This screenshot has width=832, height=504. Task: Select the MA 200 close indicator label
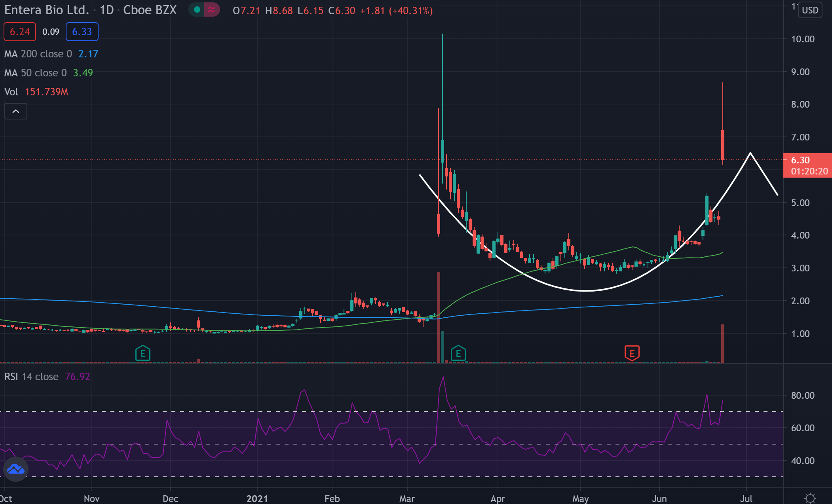[x=38, y=54]
